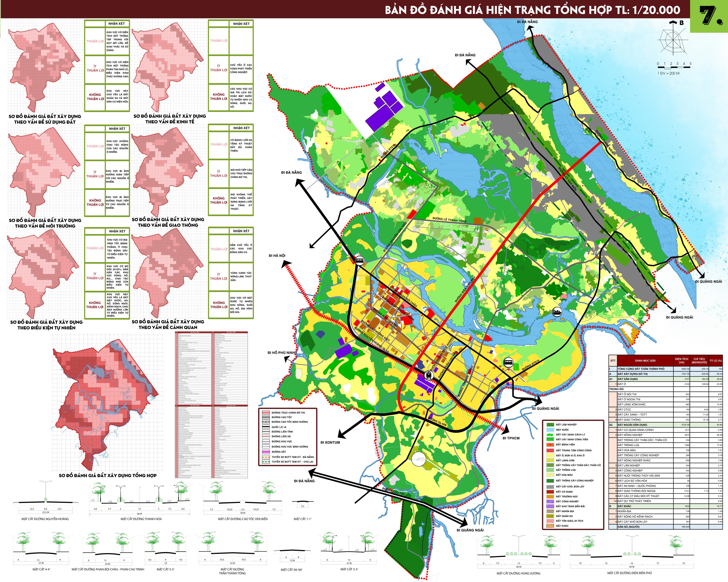Click the Đất bệnh viện orange legend swatch
Image resolution: width=728 pixels, height=582 pixels.
tap(550, 444)
